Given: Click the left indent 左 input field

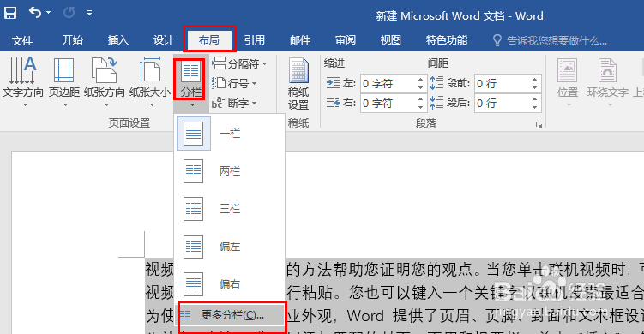Looking at the screenshot, I should click(x=388, y=84).
